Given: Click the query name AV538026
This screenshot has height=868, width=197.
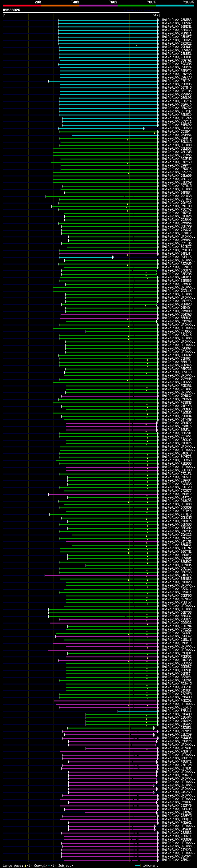Looking at the screenshot, I should pyautogui.click(x=11, y=10).
